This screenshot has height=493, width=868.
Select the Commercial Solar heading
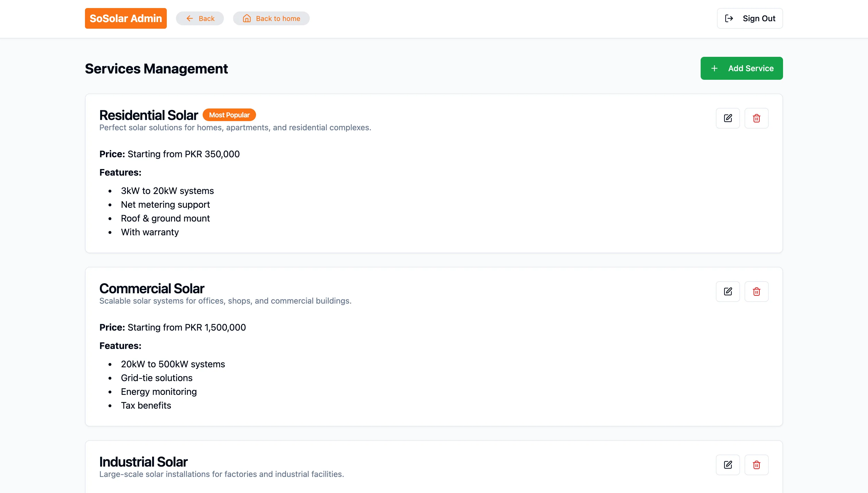pos(152,288)
